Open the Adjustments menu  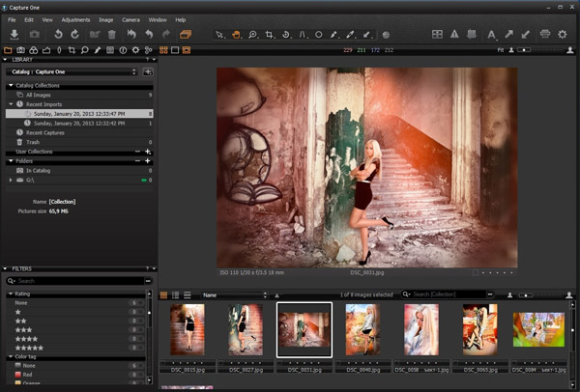click(x=75, y=19)
